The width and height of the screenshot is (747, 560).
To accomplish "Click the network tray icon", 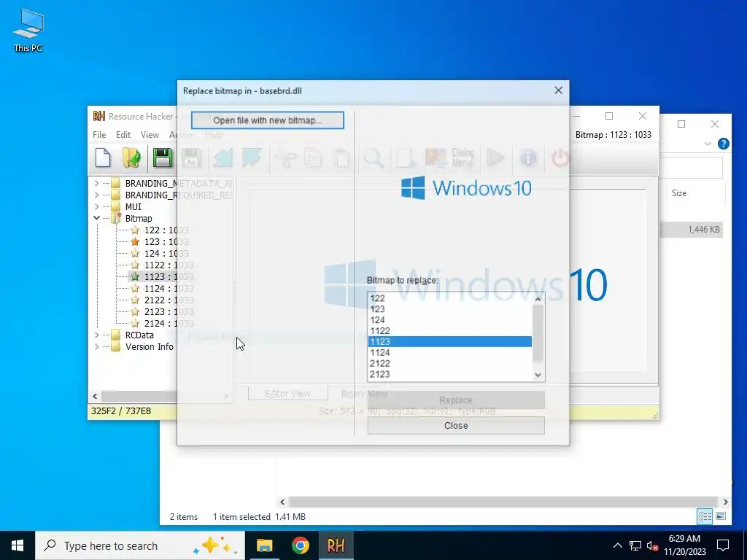I will pos(635,545).
